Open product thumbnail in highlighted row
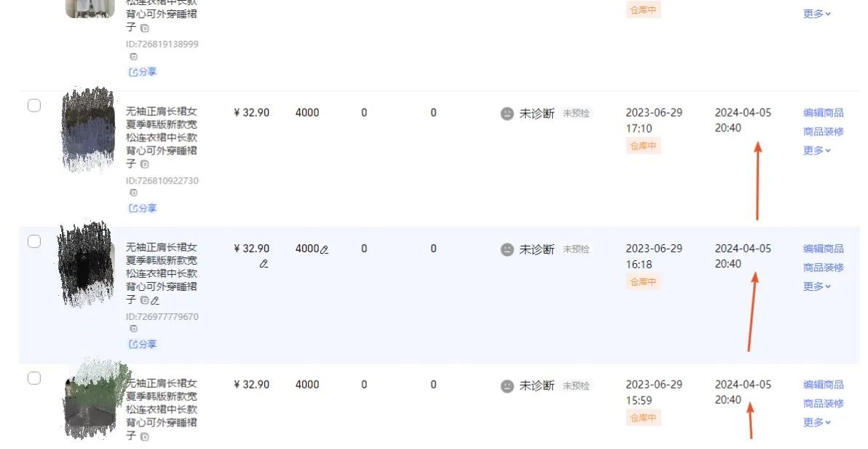The height and width of the screenshot is (449, 868). tap(87, 265)
